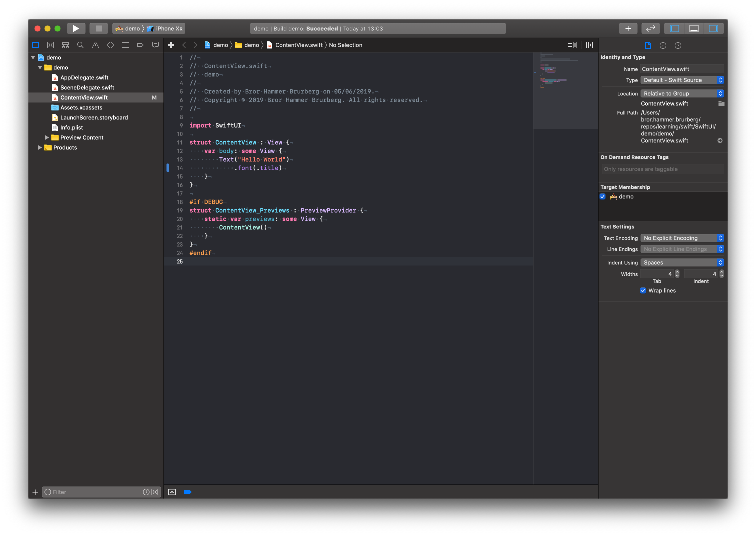Open the Text Encoding dropdown

click(x=682, y=238)
